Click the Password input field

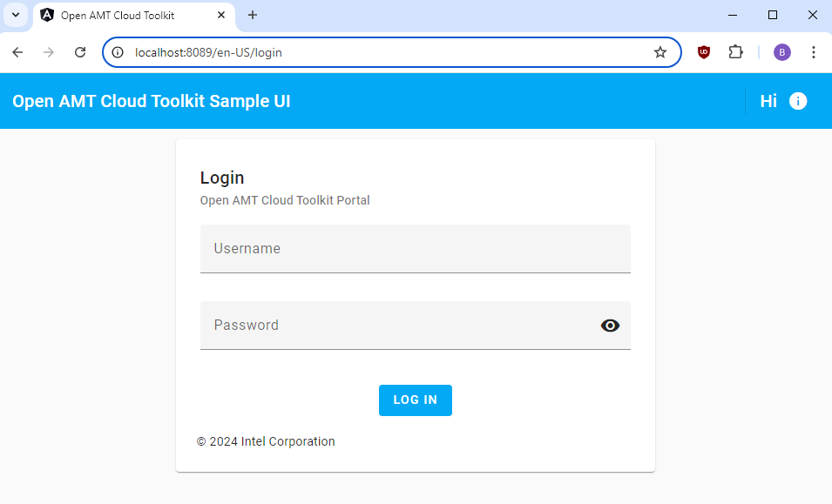click(392, 325)
